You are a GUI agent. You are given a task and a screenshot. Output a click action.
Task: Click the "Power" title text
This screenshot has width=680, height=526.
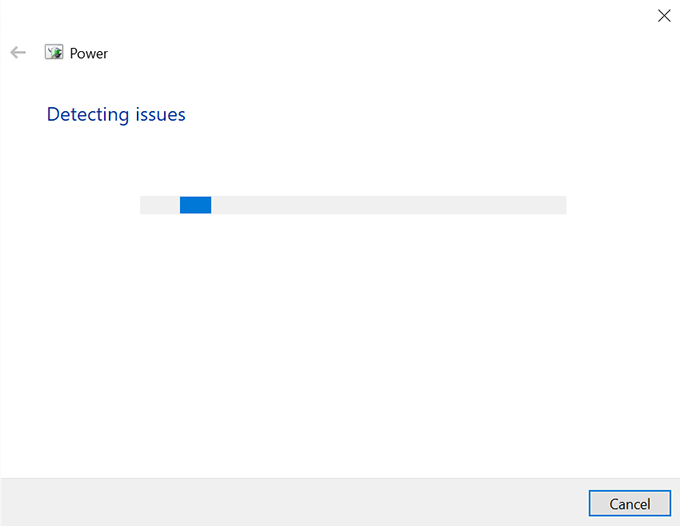click(88, 53)
